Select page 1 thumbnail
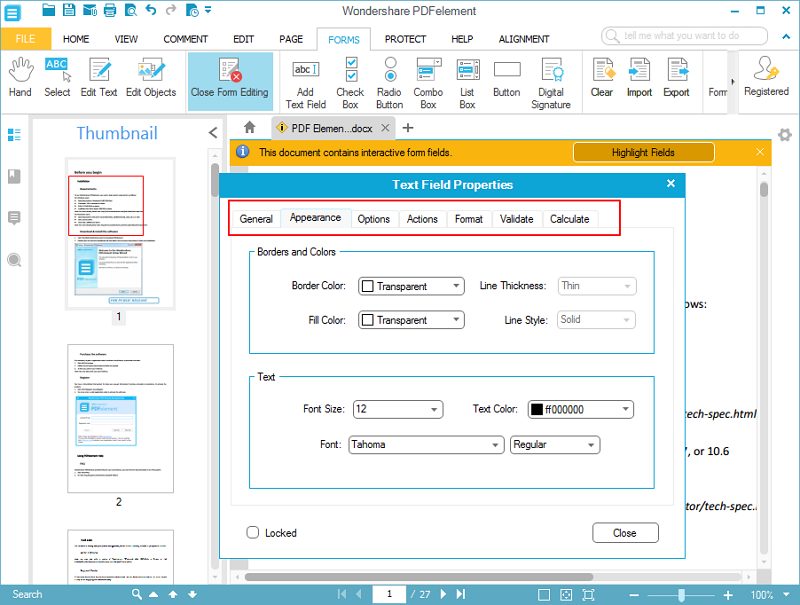 [x=120, y=234]
